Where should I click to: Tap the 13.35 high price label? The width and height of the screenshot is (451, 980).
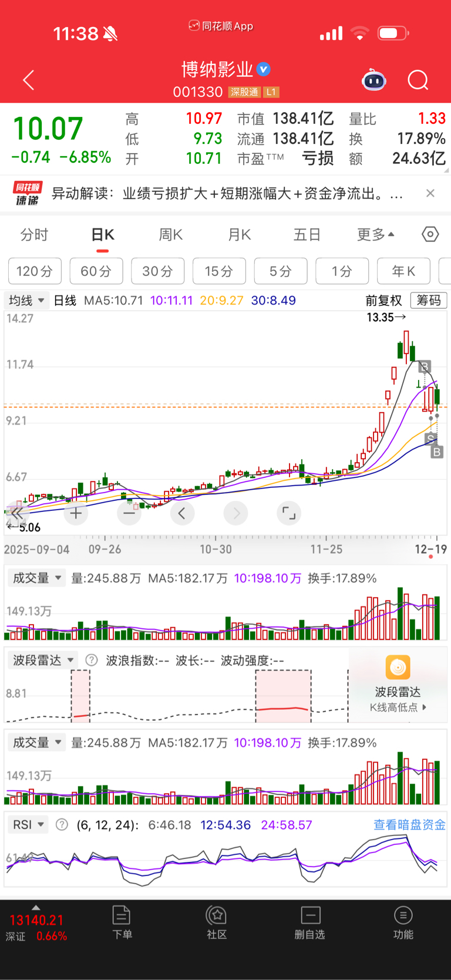point(386,317)
